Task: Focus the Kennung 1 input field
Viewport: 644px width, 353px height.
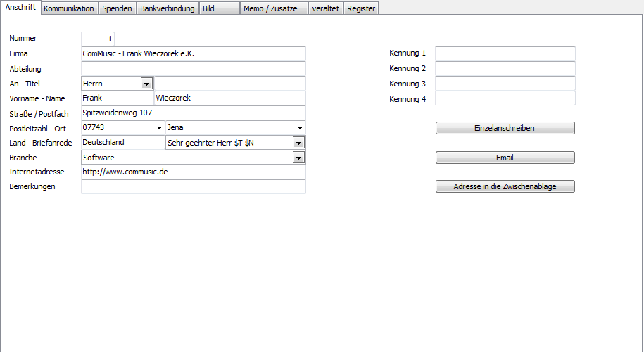Action: 505,54
